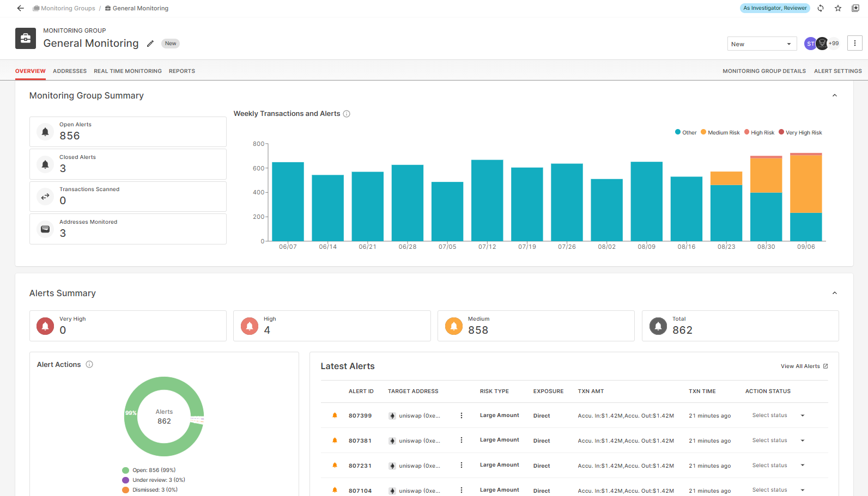The width and height of the screenshot is (868, 496).
Task: Click the briefcase monitoring group icon
Action: (x=26, y=38)
